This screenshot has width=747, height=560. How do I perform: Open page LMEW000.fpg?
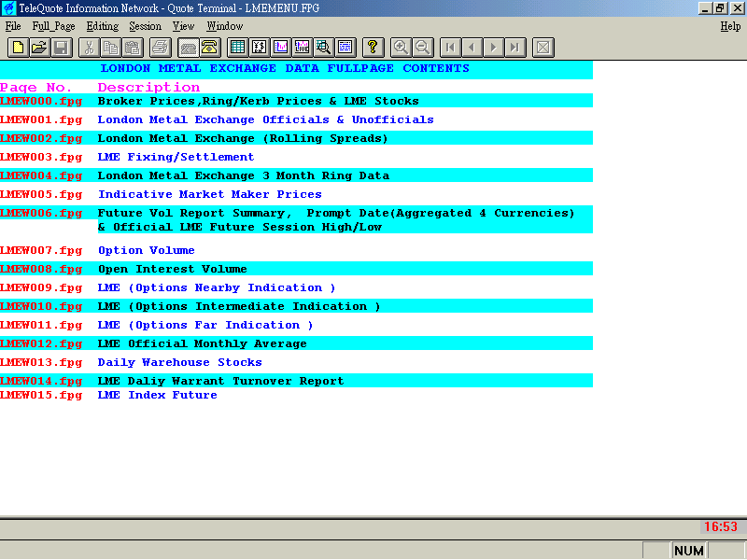click(41, 101)
